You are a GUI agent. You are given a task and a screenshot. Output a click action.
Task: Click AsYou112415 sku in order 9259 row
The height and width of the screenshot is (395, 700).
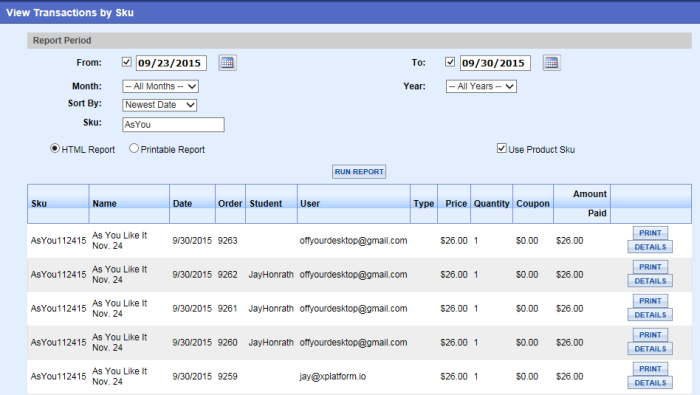pos(58,376)
